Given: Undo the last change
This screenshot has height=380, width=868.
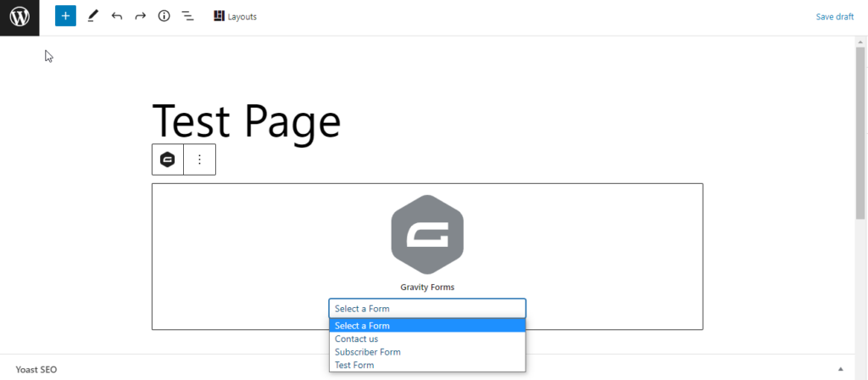Looking at the screenshot, I should [116, 16].
